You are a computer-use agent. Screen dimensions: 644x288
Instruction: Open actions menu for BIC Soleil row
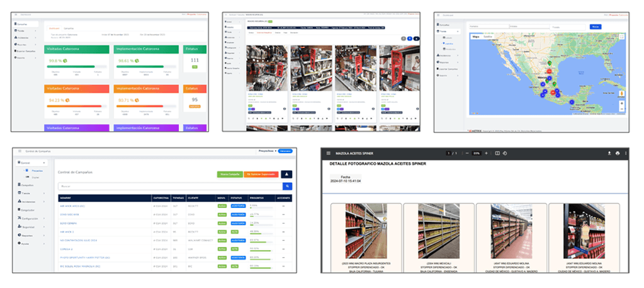tap(283, 266)
